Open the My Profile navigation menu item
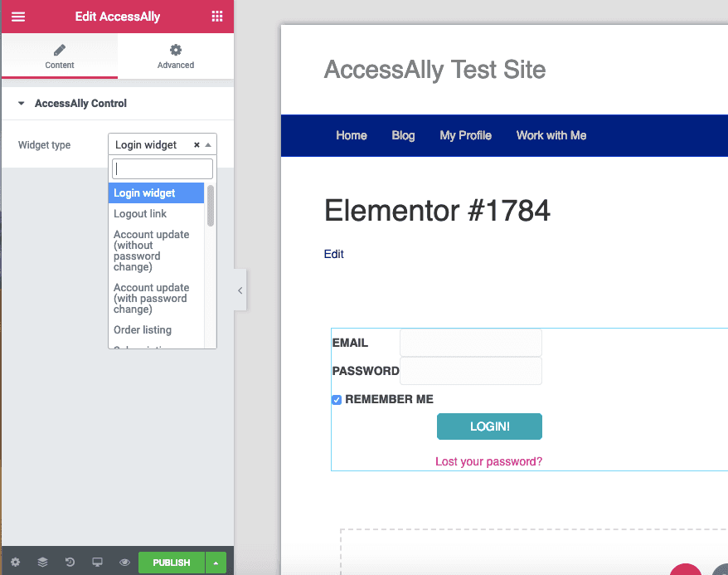 tap(465, 135)
